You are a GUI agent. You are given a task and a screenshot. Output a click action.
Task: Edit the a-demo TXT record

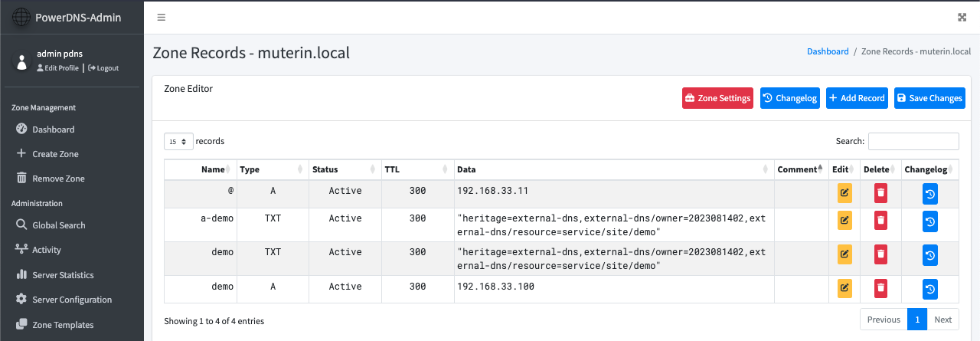click(x=844, y=221)
